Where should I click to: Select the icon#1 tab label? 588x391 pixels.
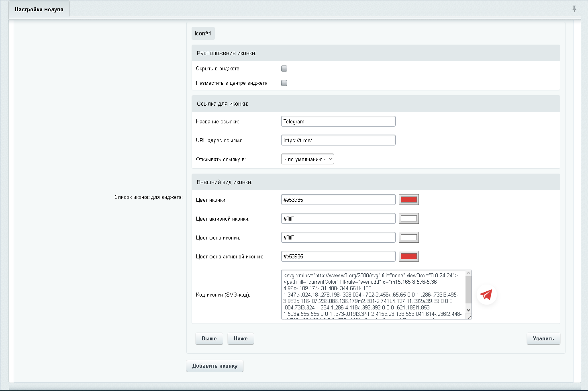coord(203,33)
